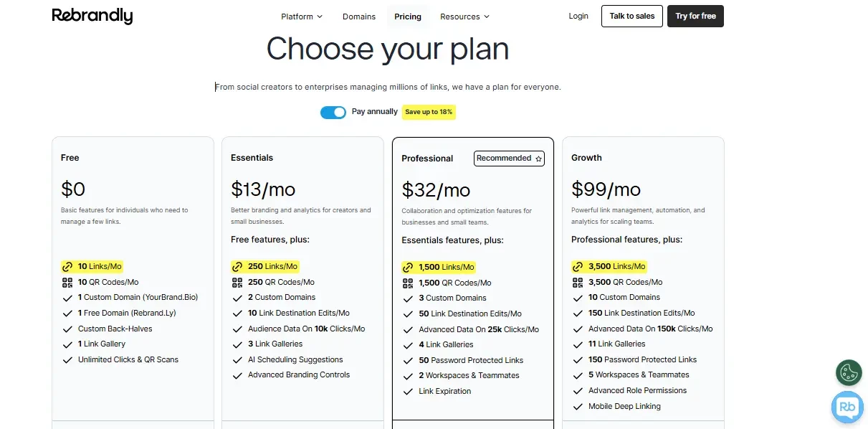Expand the Resources dropdown menu
Viewport: 868px width, 429px height.
(x=464, y=16)
